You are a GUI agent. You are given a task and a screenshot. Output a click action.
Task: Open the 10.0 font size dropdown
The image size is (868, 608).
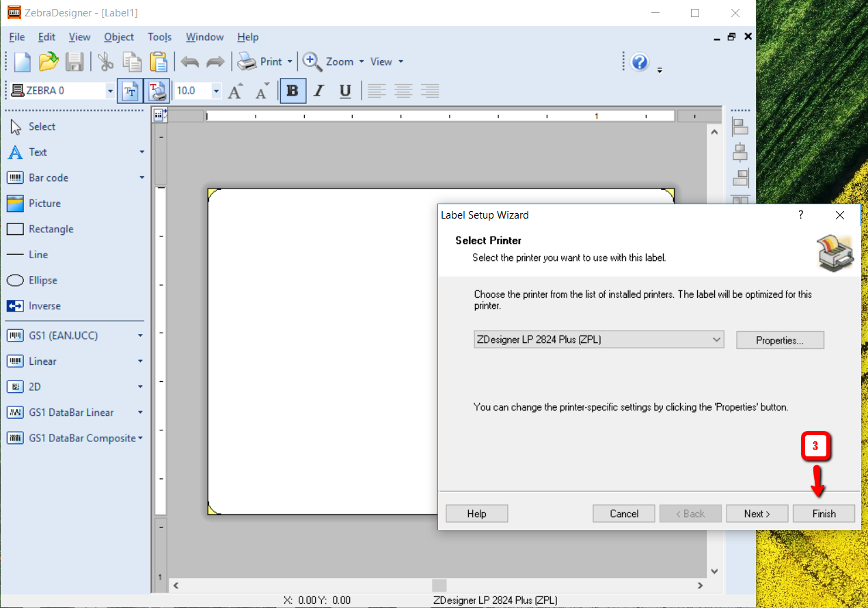click(x=217, y=91)
